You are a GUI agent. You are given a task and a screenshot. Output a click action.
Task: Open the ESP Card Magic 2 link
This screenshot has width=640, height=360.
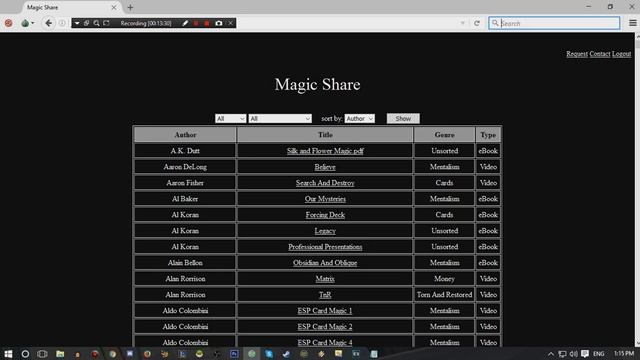coord(325,327)
